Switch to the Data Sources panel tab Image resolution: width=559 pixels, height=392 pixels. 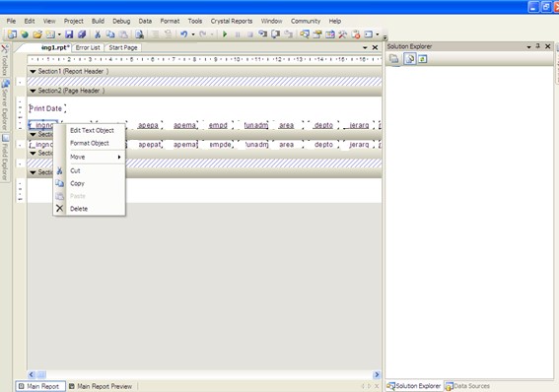(x=467, y=386)
